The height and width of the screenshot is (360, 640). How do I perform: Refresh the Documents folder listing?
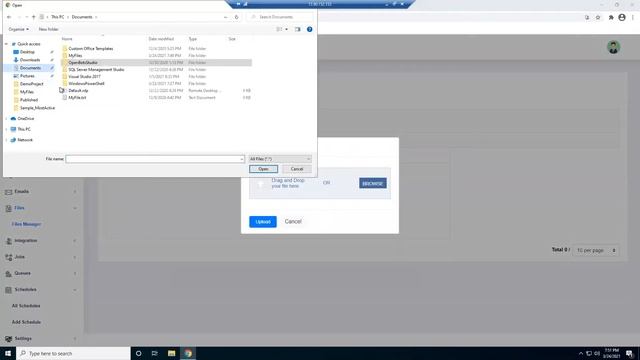(236, 17)
